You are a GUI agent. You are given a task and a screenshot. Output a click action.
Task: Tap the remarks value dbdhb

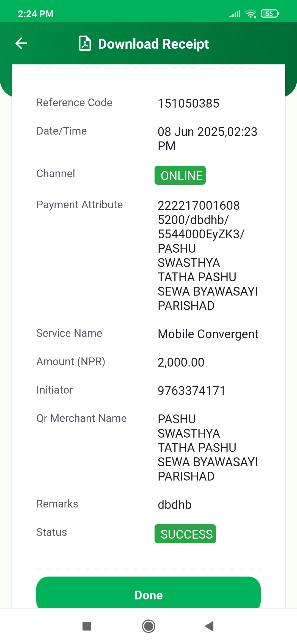[175, 505]
